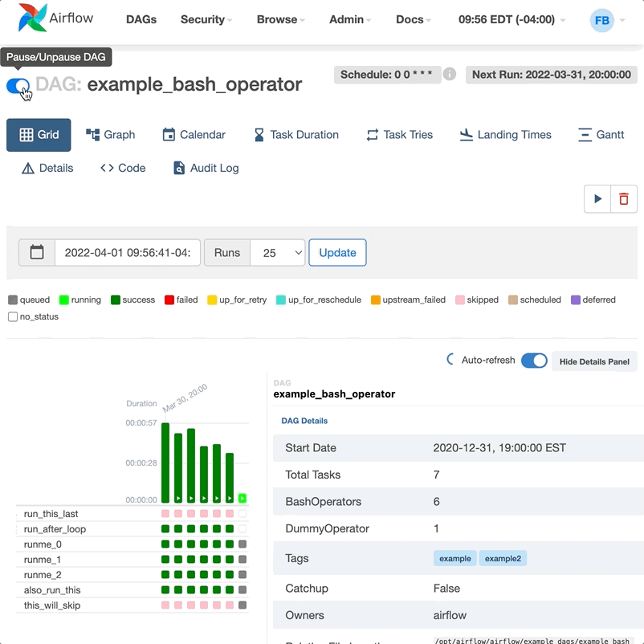
Task: Toggle the Auto-refresh switch
Action: 534,361
